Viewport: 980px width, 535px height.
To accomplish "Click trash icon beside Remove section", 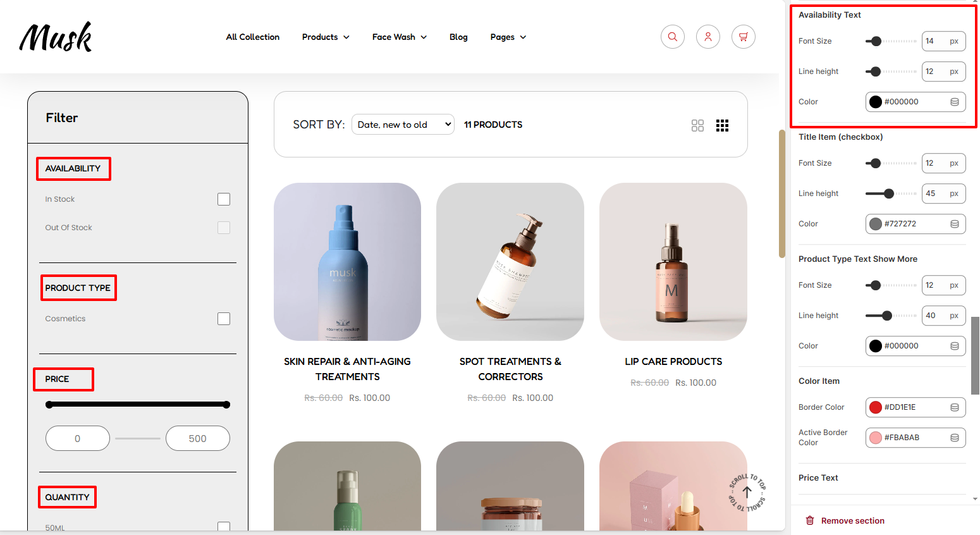I will (x=810, y=520).
